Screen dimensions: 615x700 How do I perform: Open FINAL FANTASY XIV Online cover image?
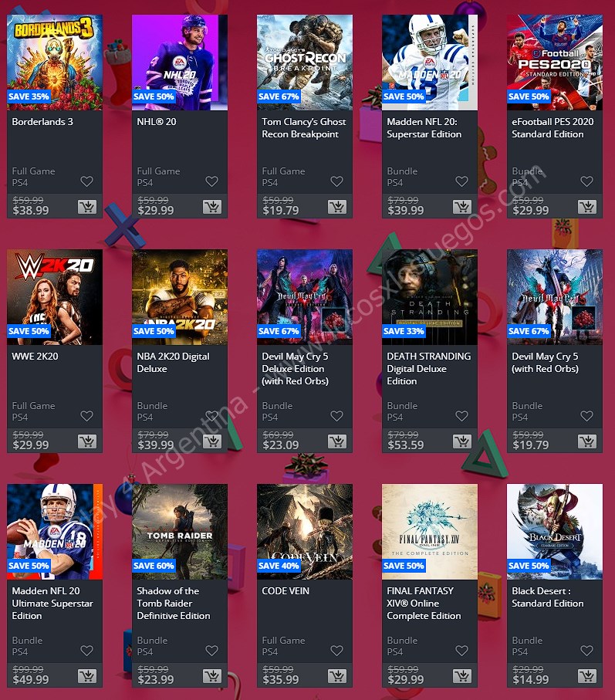tap(430, 532)
